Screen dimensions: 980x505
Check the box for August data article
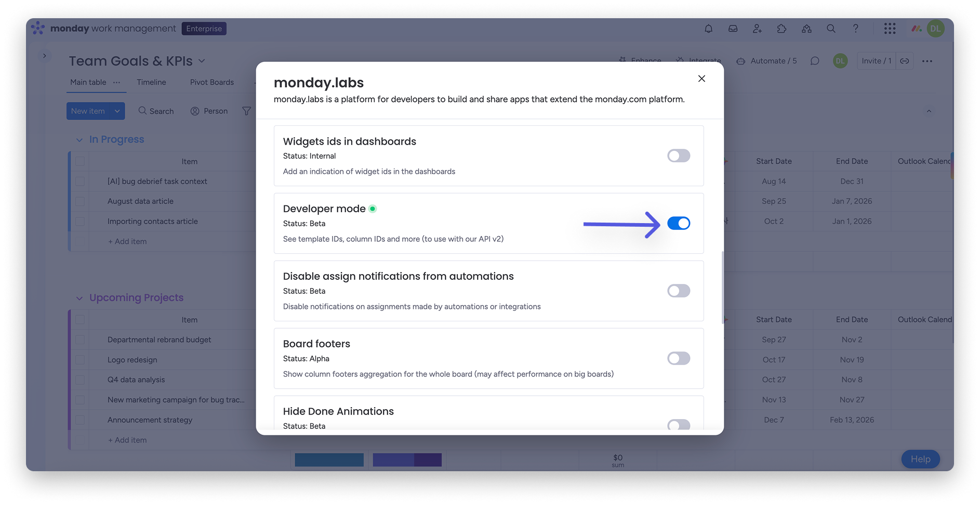tap(80, 201)
